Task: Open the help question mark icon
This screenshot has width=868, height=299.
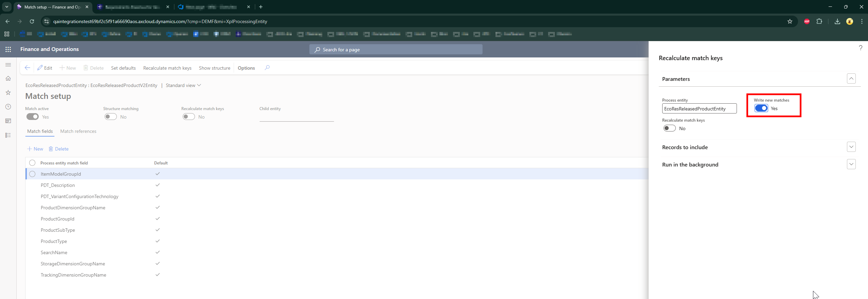Action: [860, 48]
